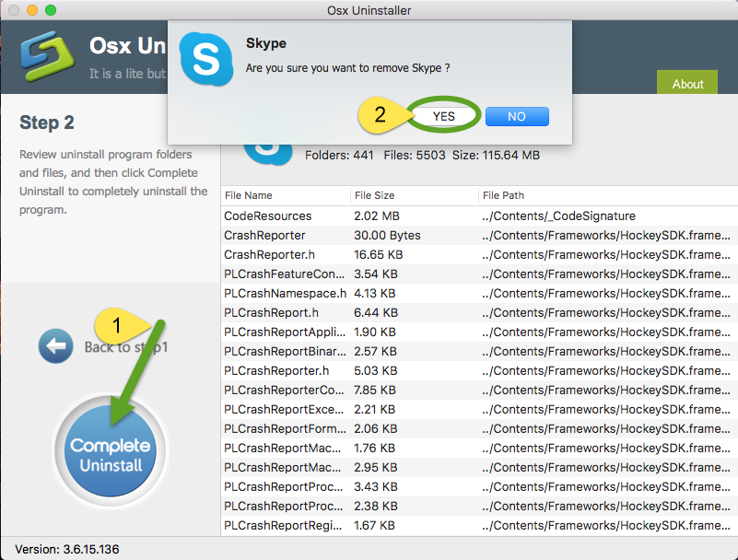Click the 1.76 KB file size cell
738x560 pixels.
375,448
